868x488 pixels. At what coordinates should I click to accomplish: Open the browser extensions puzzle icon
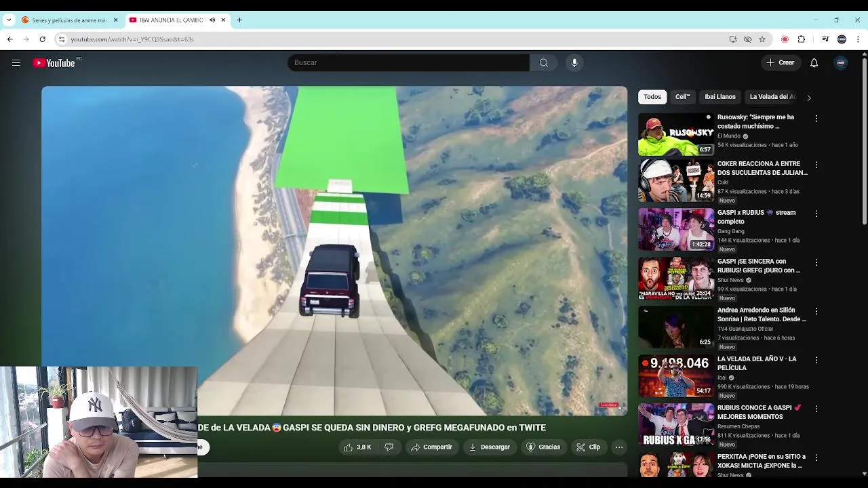coord(802,39)
